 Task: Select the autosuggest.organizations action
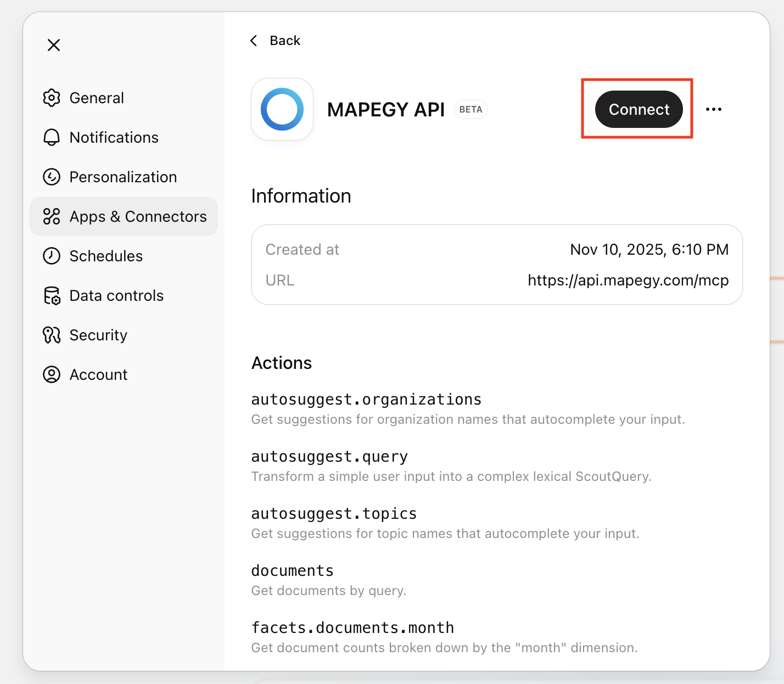coord(366,400)
